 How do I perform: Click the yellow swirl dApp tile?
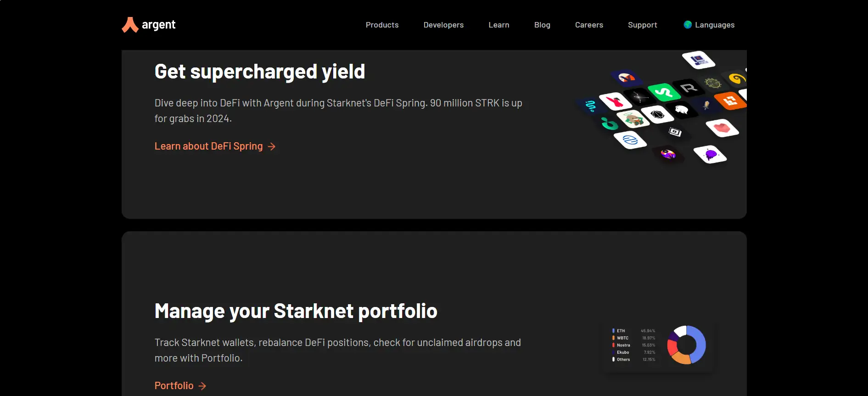(736, 78)
